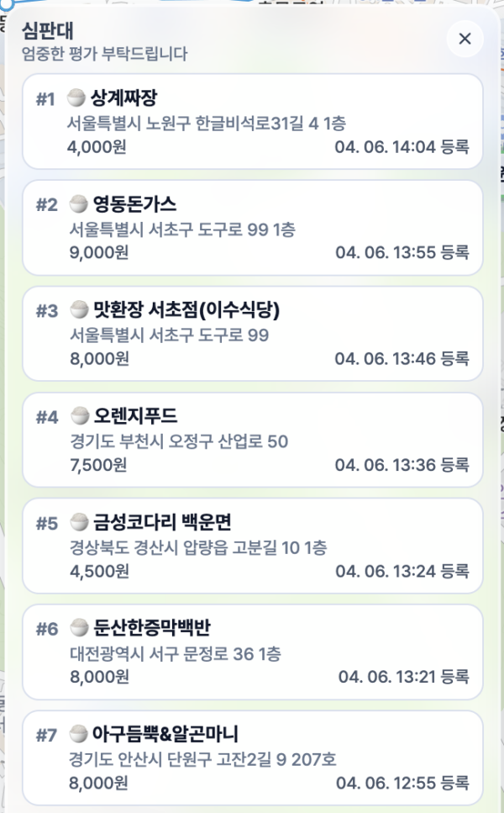Click the medal icon beside 오렌지푸드
Viewport: 504px width, 813px height.
coord(77,416)
